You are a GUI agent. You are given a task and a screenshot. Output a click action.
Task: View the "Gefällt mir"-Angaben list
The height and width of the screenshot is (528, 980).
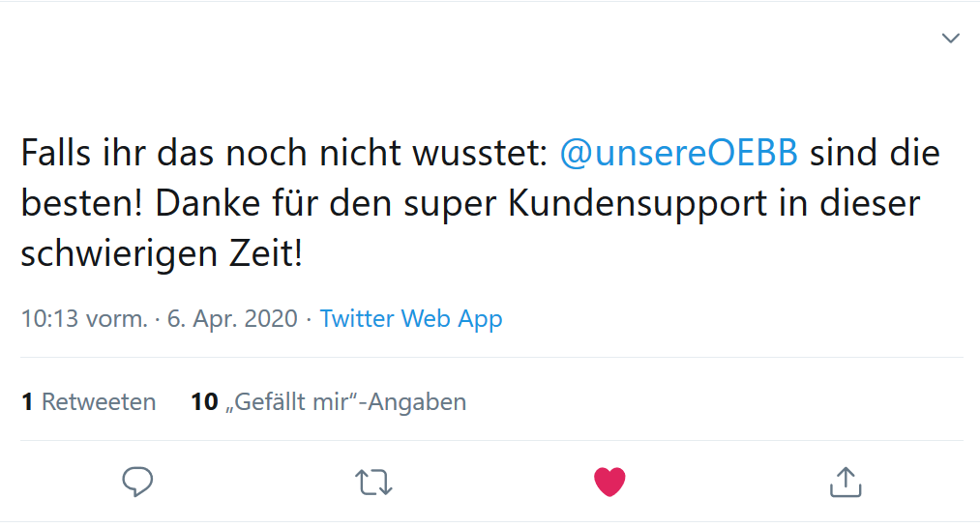[x=346, y=402]
